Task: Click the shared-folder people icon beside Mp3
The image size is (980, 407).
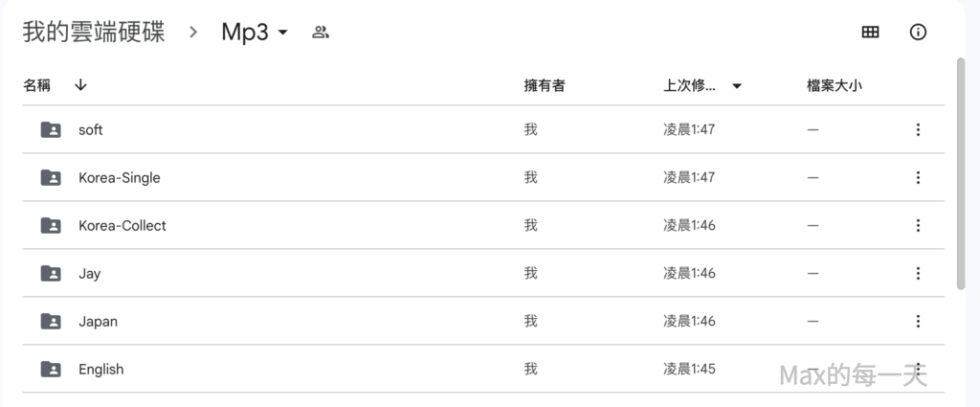Action: click(321, 33)
